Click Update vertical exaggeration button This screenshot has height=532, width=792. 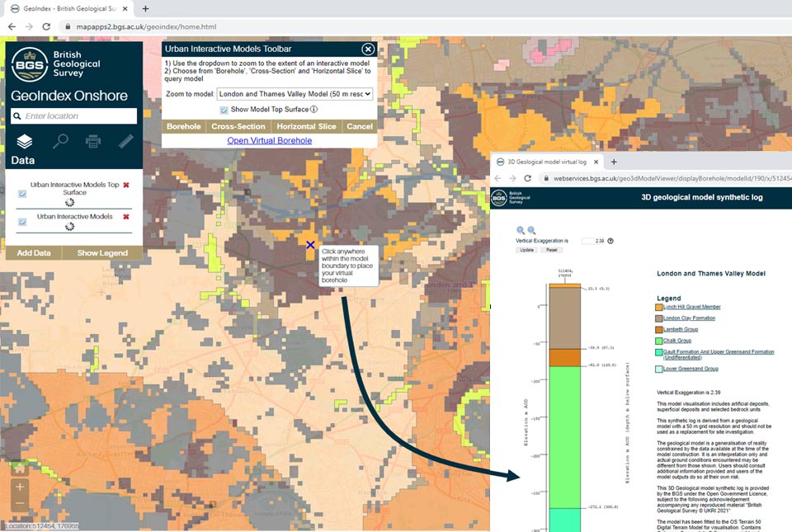pyautogui.click(x=526, y=250)
